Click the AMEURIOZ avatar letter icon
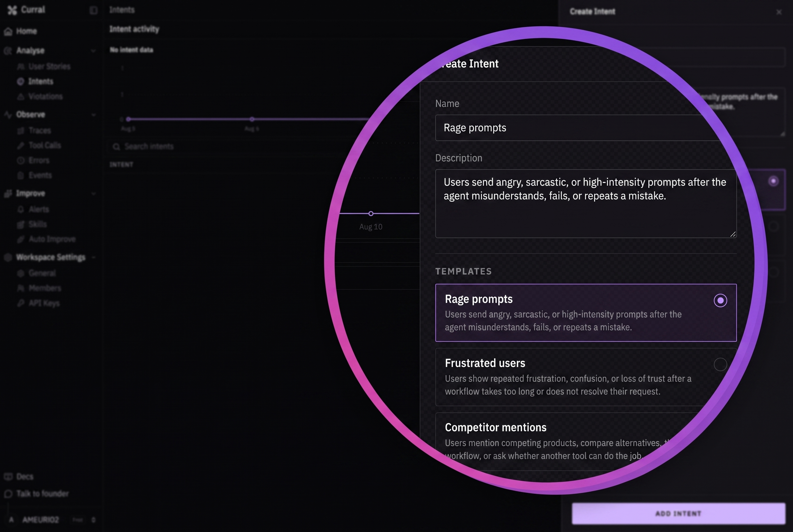The height and width of the screenshot is (532, 793). pyautogui.click(x=12, y=520)
